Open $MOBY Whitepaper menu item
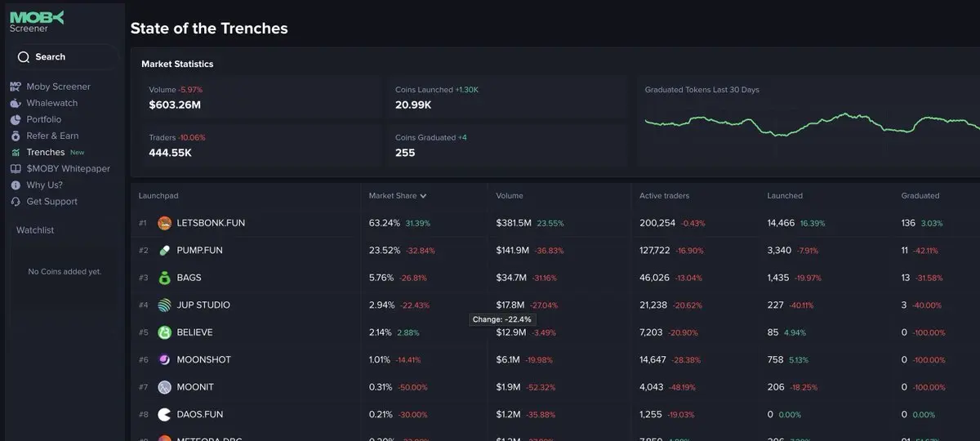This screenshot has height=441, width=980. (69, 169)
